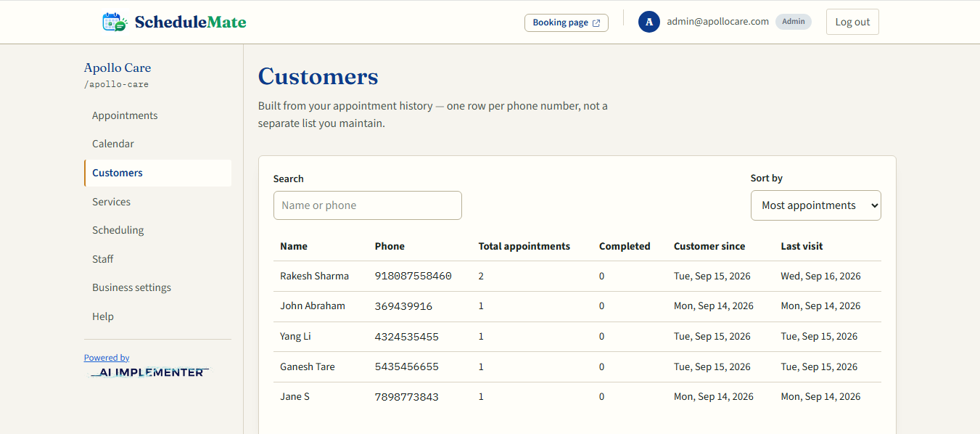This screenshot has height=434, width=980.
Task: Click the ScheduleMate calendar logo icon
Action: coord(115,22)
